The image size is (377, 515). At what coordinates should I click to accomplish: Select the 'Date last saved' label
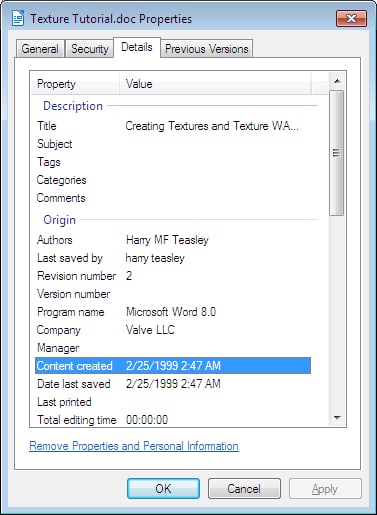74,384
